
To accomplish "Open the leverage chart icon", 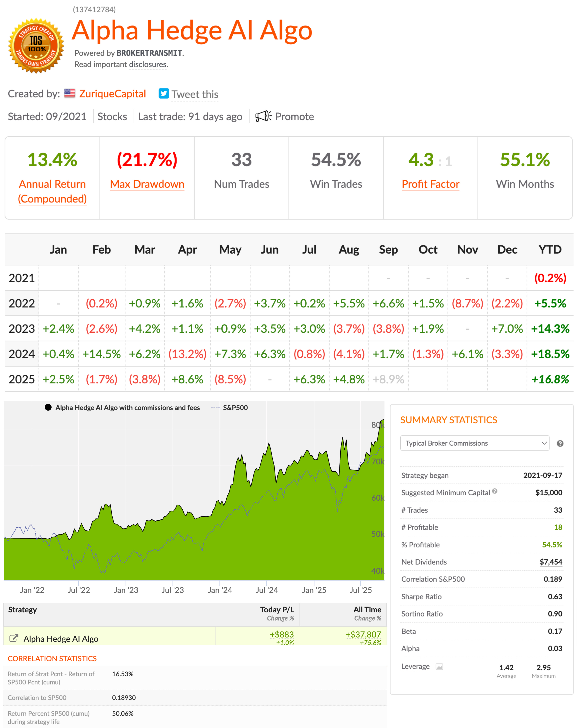I will 439,667.
